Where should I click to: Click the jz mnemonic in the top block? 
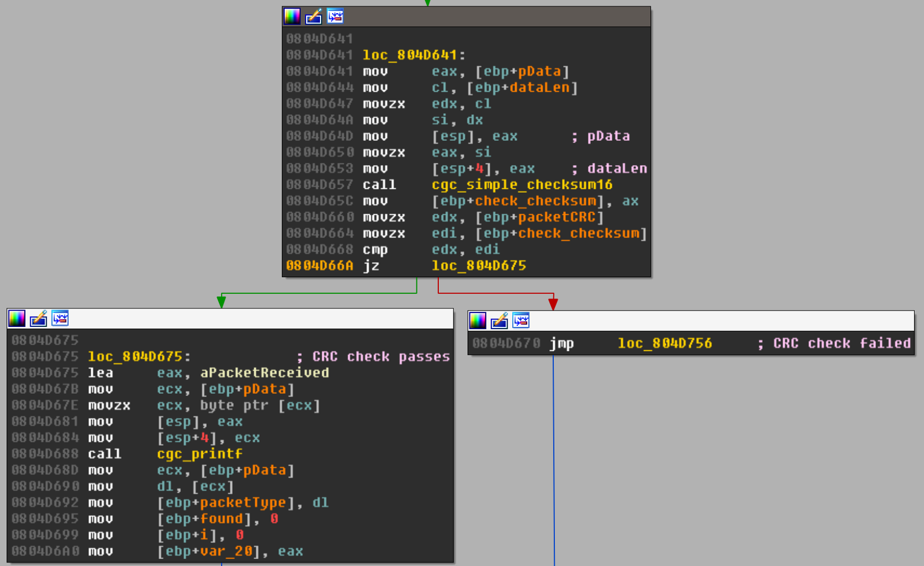coord(371,266)
